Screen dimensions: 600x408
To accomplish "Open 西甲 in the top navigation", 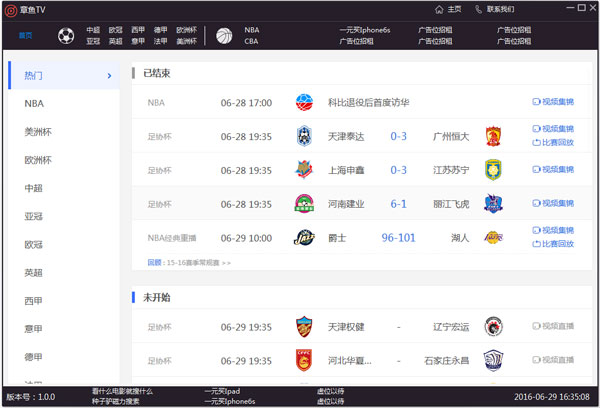I will (138, 30).
